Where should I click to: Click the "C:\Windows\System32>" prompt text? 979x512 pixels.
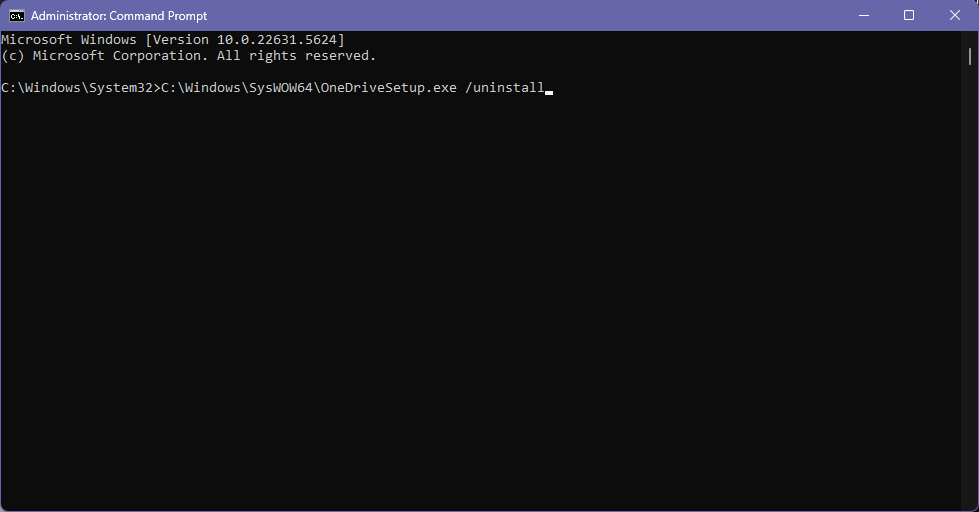coord(80,88)
